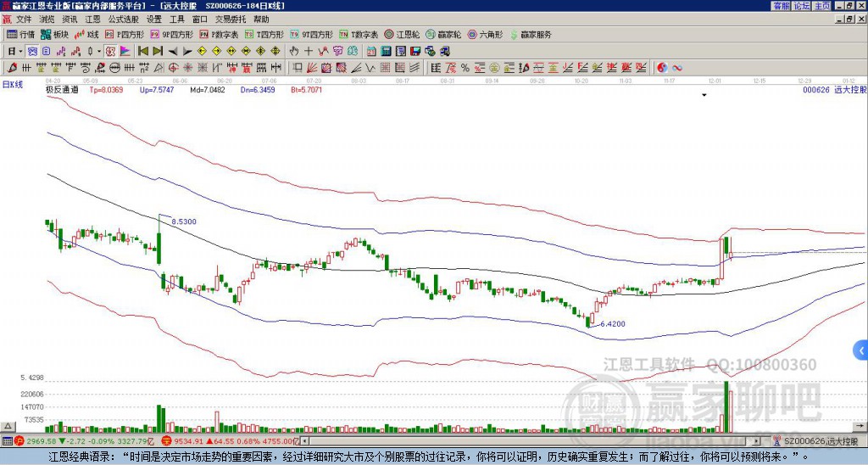The image size is (868, 465).
Task: Select the hand pan tool
Action: pyautogui.click(x=294, y=52)
